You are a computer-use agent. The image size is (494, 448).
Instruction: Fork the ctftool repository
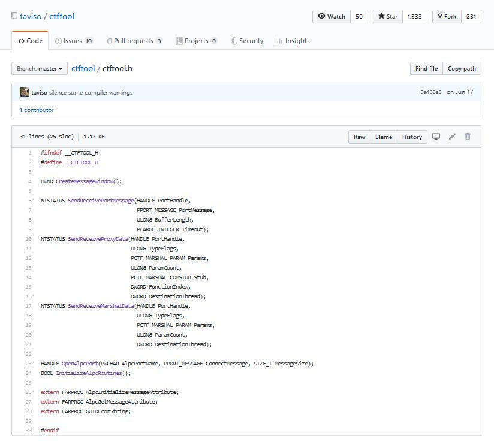tap(446, 17)
